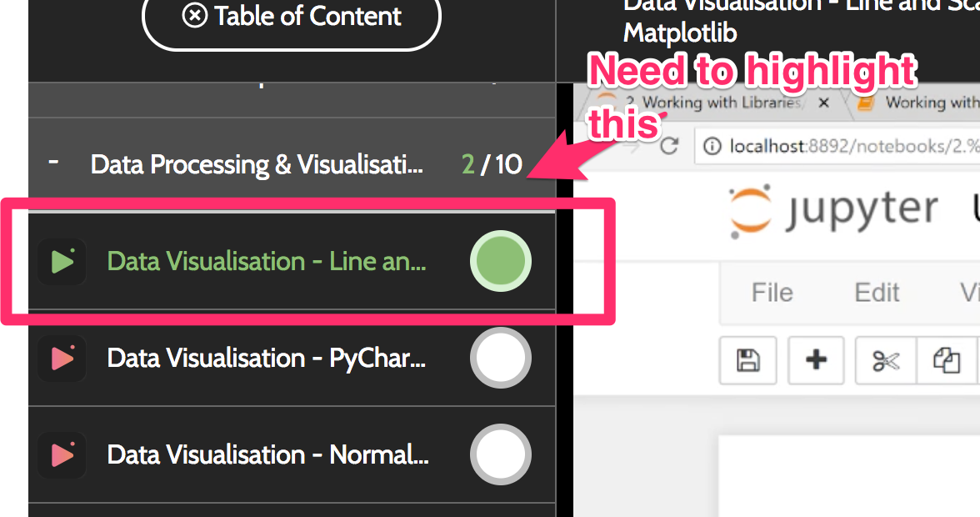980x517 pixels.
Task: Select the save notebook floppy disk icon
Action: coord(747,359)
